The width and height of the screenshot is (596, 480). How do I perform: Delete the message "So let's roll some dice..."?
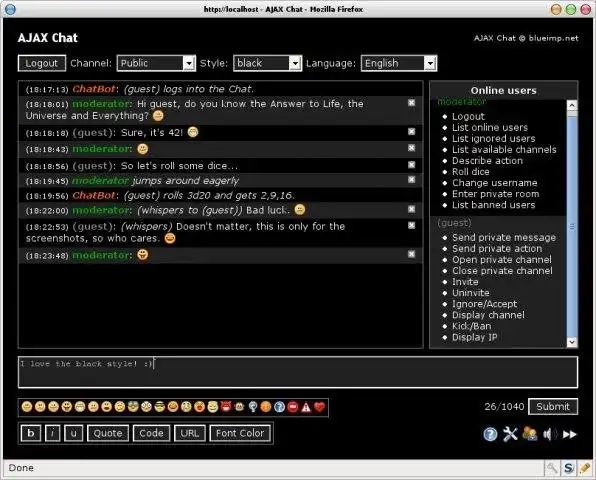click(x=411, y=165)
